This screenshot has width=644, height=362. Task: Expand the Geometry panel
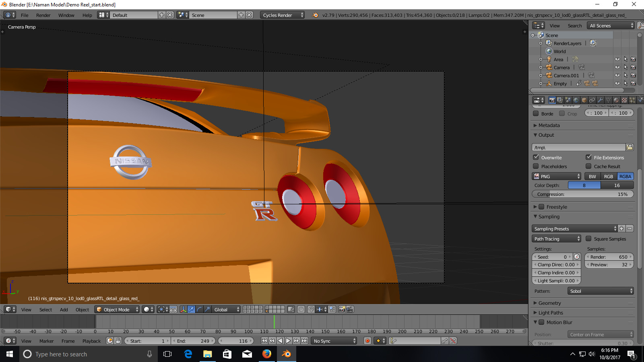(549, 303)
